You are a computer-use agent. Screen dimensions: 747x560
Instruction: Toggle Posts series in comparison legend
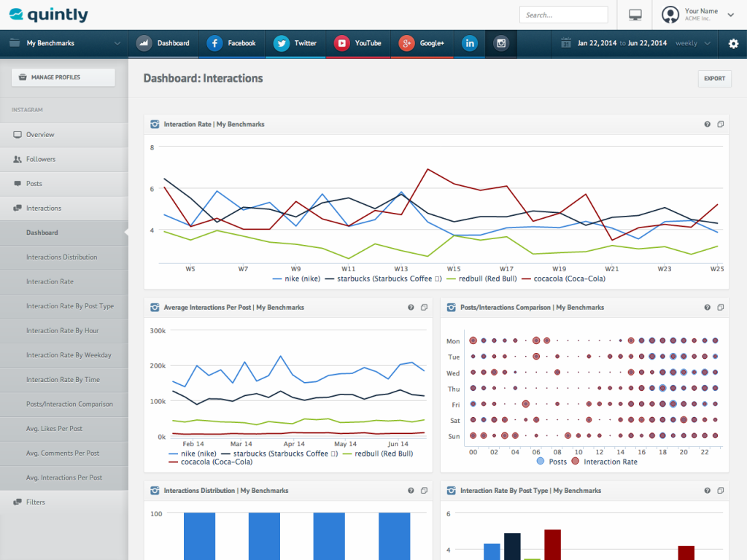[x=551, y=462]
